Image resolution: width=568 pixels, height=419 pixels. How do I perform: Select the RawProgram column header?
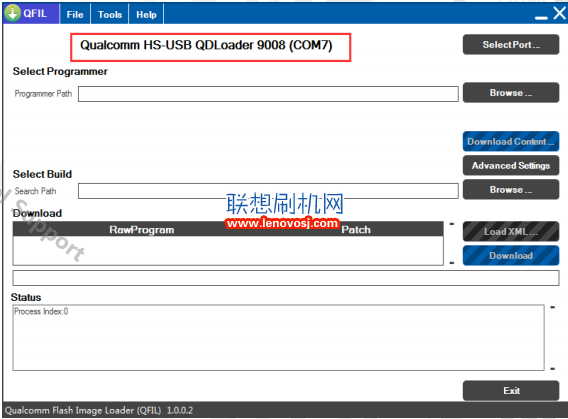click(142, 230)
